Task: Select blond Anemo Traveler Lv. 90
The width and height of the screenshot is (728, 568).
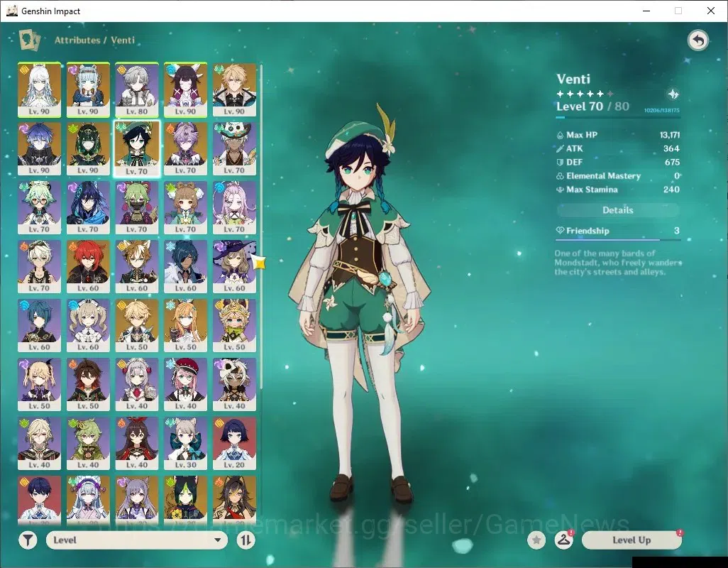Action: pyautogui.click(x=234, y=89)
